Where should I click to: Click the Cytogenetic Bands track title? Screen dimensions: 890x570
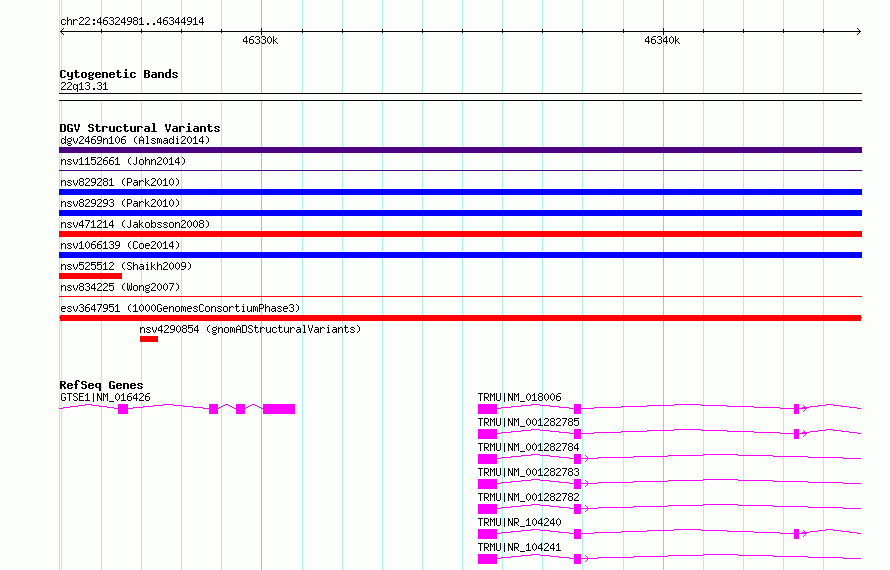tap(119, 74)
